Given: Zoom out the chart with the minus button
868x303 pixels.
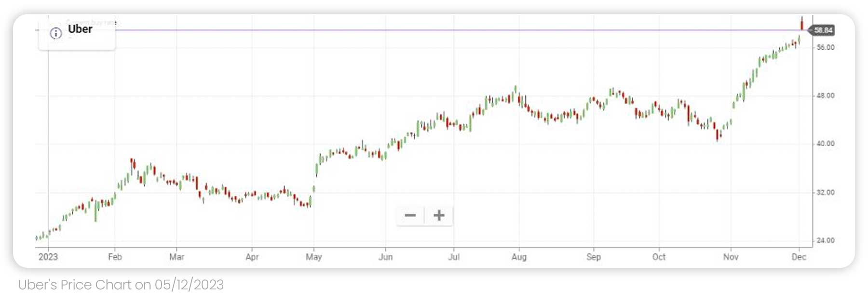Looking at the screenshot, I should pos(410,215).
